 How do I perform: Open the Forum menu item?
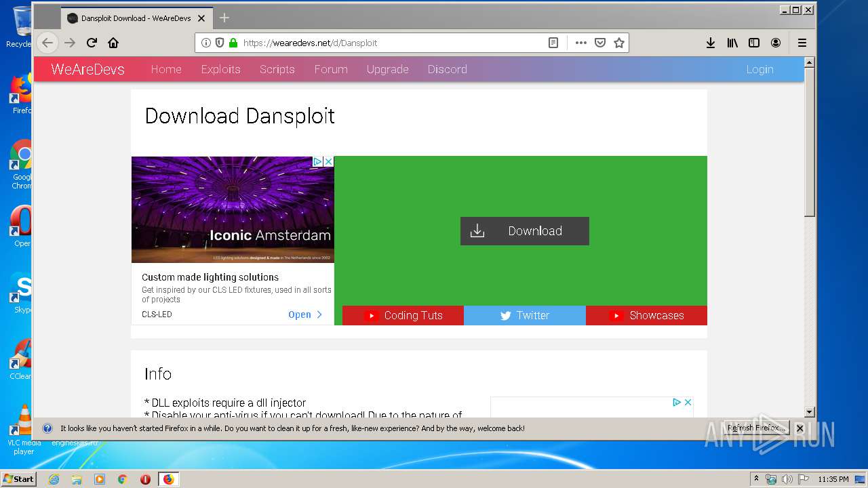[x=331, y=69]
